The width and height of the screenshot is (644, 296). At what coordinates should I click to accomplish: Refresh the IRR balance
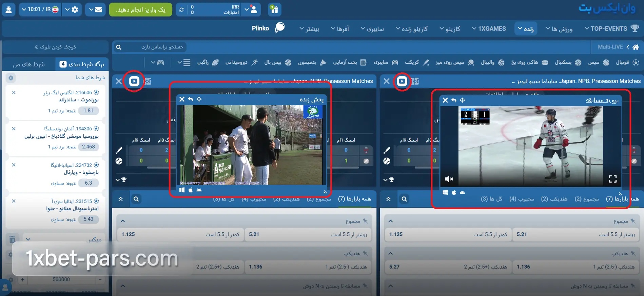(181, 9)
